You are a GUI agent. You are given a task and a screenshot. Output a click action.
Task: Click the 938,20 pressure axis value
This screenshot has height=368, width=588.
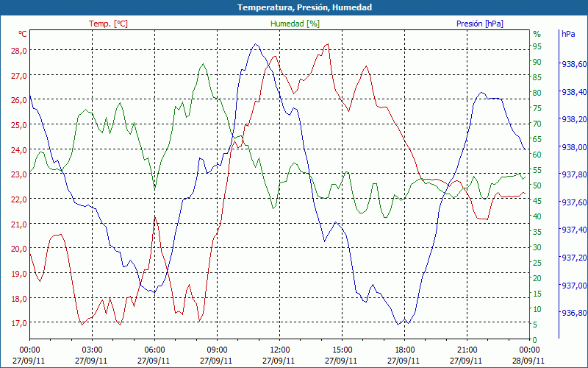coord(574,119)
